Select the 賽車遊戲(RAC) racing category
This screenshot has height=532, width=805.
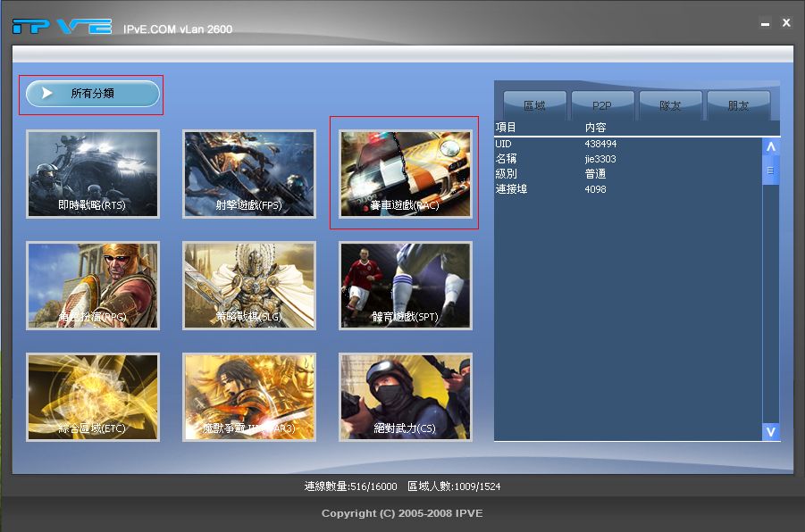point(406,174)
